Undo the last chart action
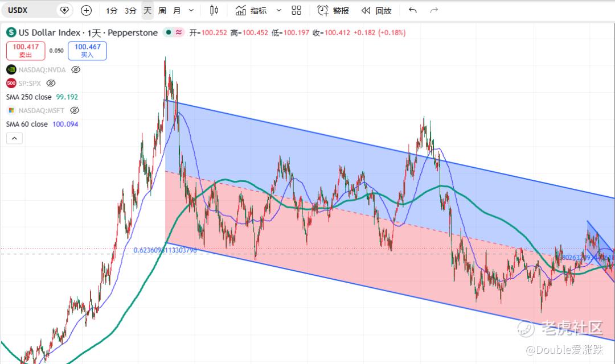Screen dimensions: 615x364 click(413, 11)
